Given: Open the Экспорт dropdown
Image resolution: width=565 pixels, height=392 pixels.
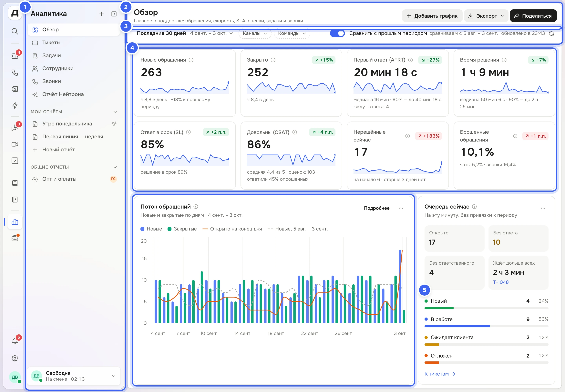Looking at the screenshot, I should pos(486,16).
